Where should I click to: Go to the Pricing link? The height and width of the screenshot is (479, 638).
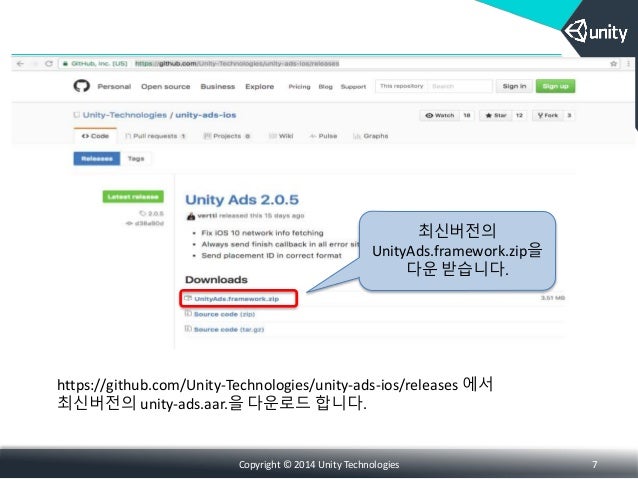pos(299,87)
